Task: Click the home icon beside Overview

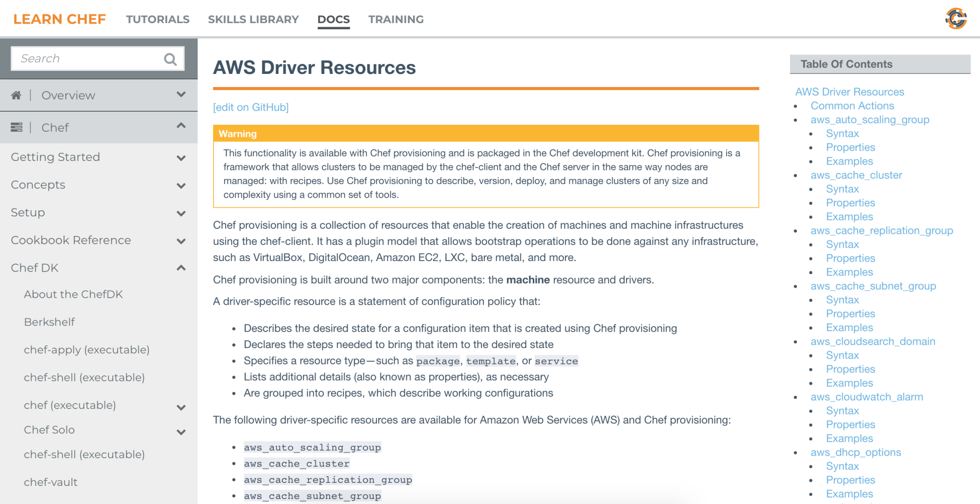Action: [16, 95]
